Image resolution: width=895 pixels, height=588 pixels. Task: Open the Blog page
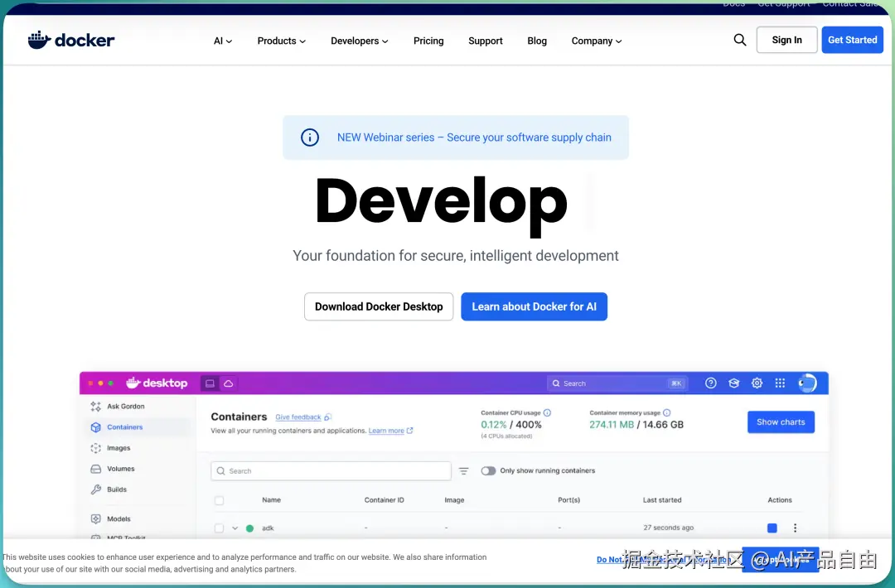[x=537, y=41]
